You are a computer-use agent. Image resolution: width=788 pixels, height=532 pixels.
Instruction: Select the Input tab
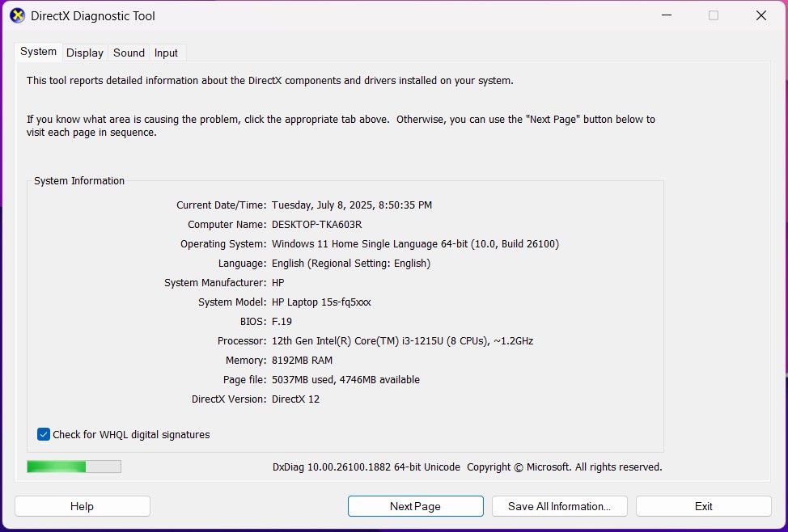(x=166, y=53)
